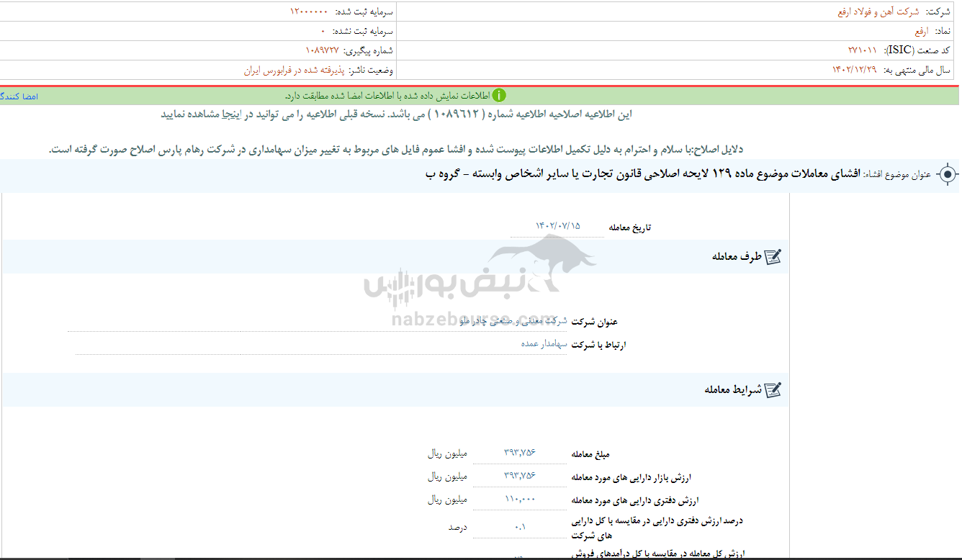Click the green info icon in the banner
This screenshot has height=560, width=962.
(499, 96)
